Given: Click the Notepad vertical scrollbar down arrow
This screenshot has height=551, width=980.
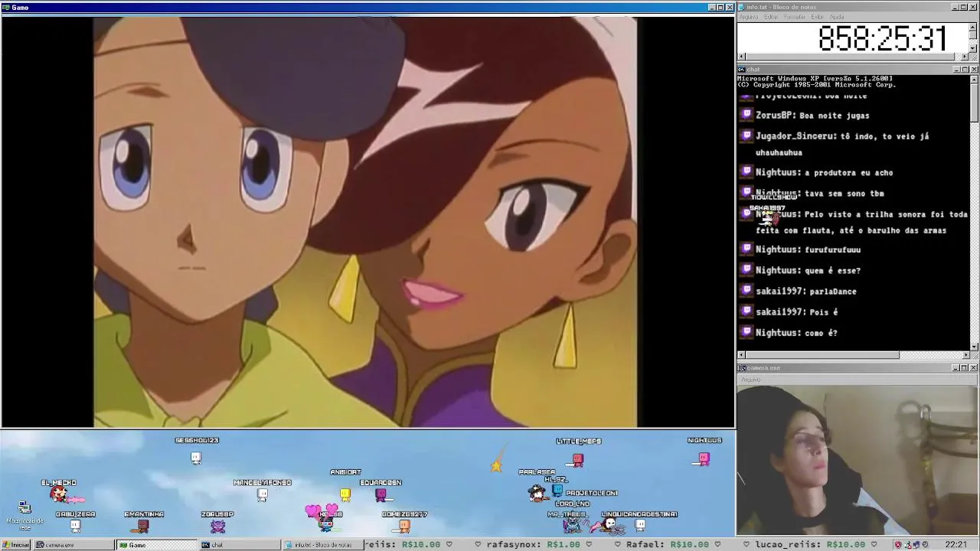Looking at the screenshot, I should pyautogui.click(x=974, y=48).
